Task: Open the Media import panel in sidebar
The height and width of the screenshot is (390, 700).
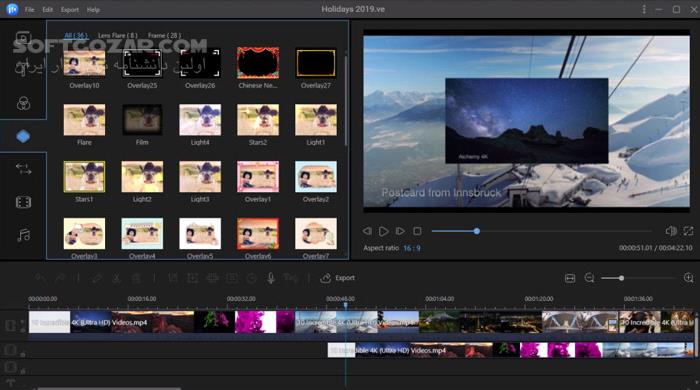Action: click(23, 37)
